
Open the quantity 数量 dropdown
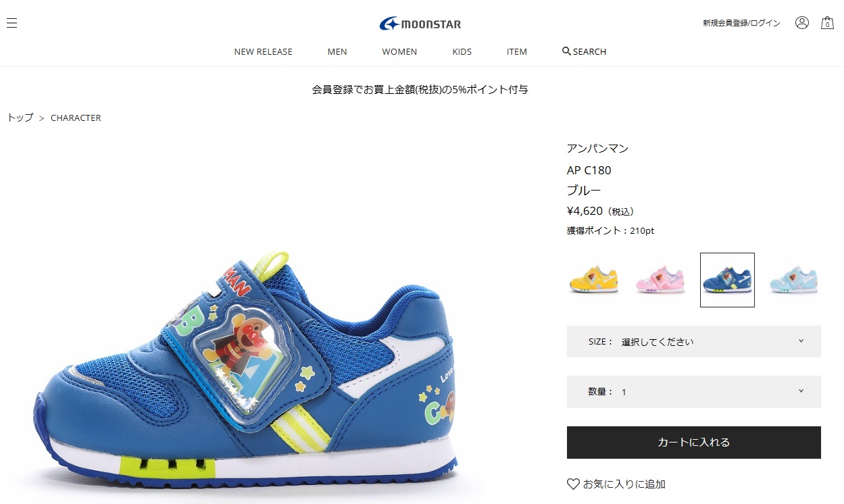tap(693, 392)
